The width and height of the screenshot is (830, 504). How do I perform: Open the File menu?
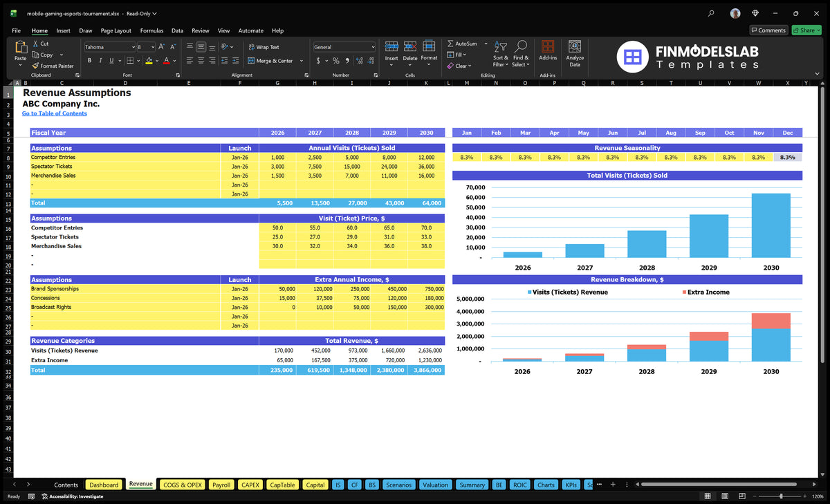pos(16,30)
